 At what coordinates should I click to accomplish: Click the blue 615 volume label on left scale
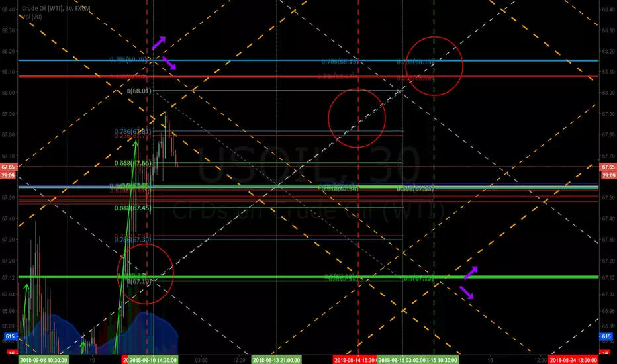(x=10, y=336)
